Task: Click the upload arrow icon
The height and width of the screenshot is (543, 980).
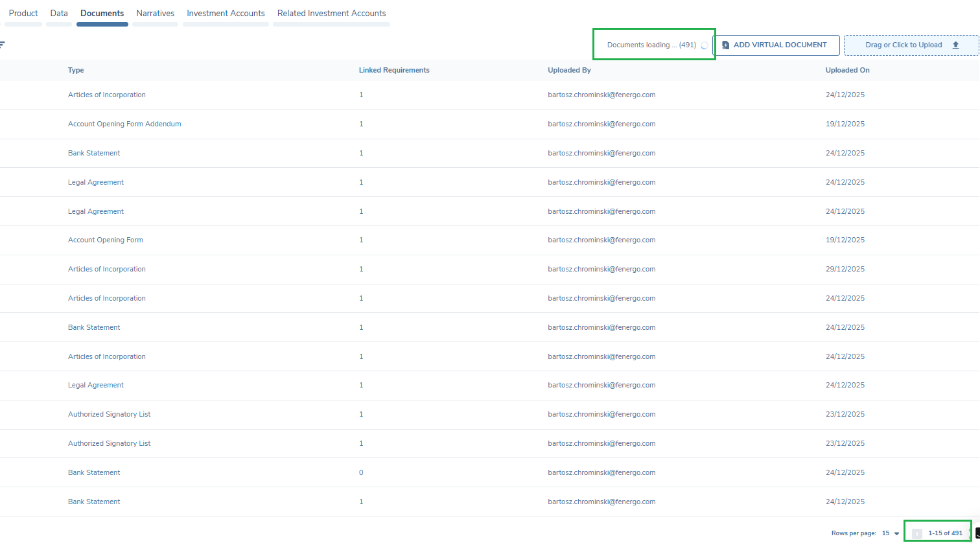Action: pyautogui.click(x=955, y=45)
